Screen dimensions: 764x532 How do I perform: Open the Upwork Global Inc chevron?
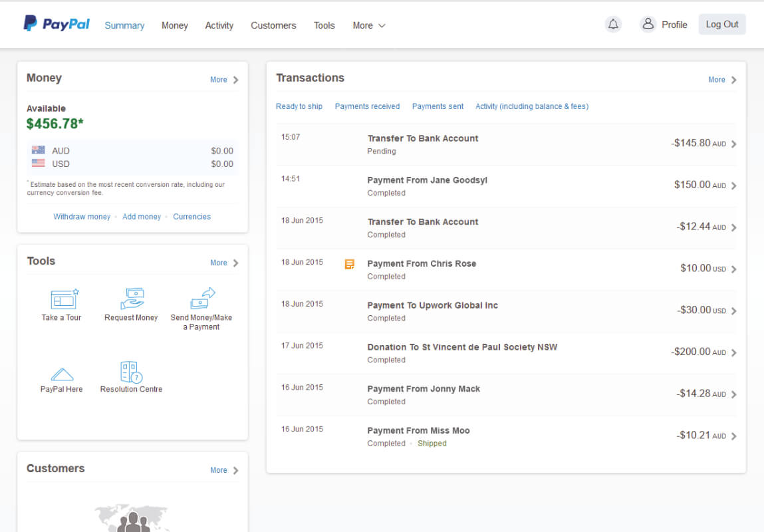pos(734,311)
